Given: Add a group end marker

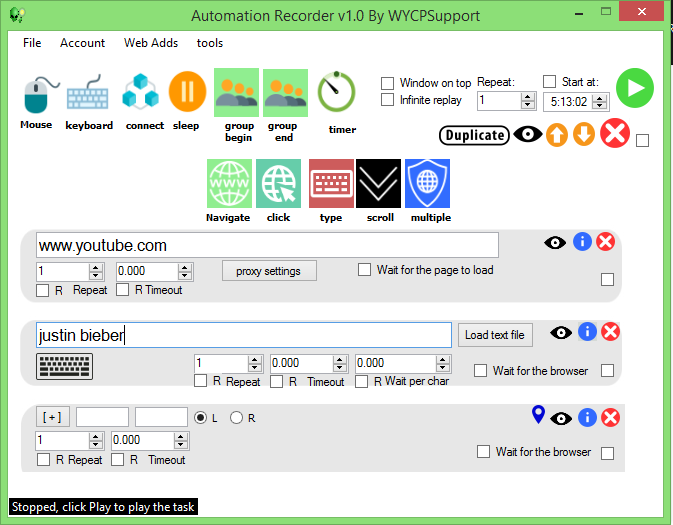Looking at the screenshot, I should tap(285, 93).
